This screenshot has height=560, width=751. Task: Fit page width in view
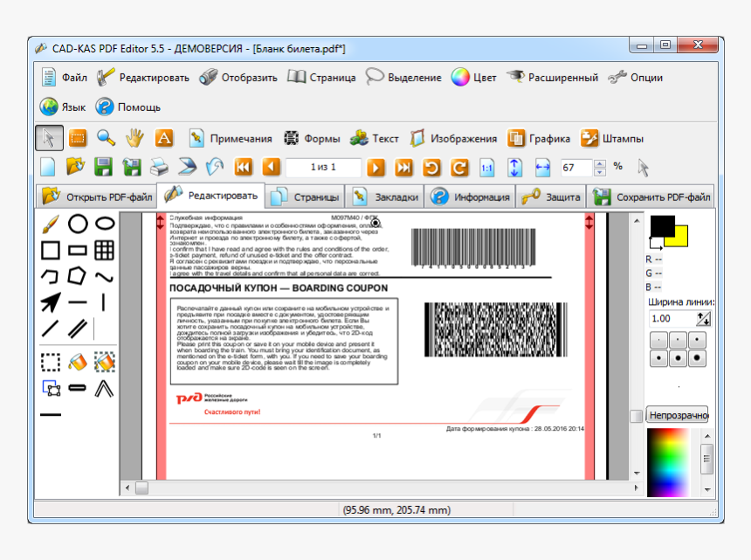(542, 168)
